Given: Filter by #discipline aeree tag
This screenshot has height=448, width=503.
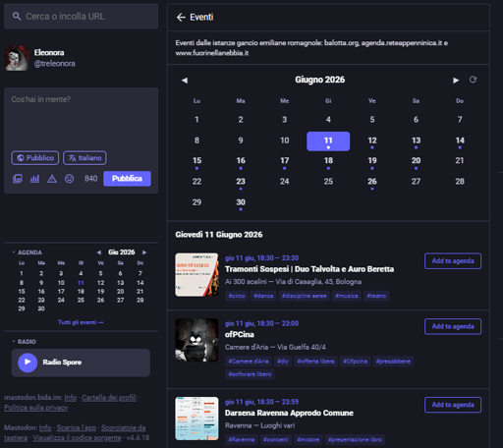Looking at the screenshot, I should tap(305, 296).
